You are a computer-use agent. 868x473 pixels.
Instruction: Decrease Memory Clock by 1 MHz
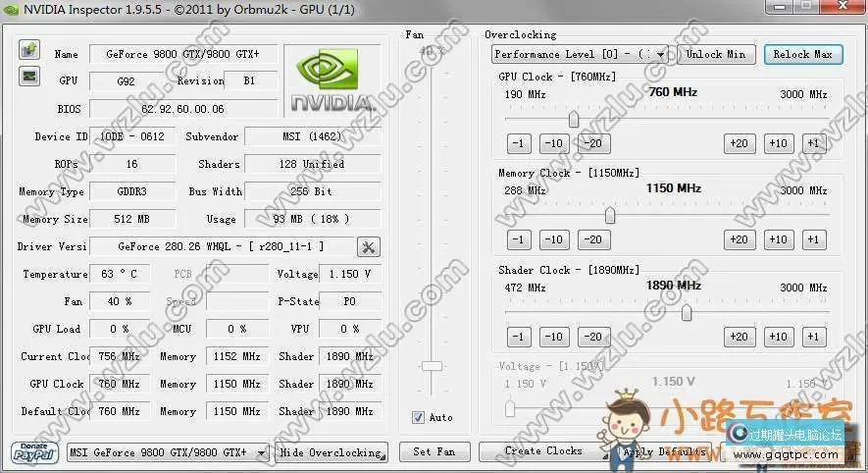coord(519,239)
